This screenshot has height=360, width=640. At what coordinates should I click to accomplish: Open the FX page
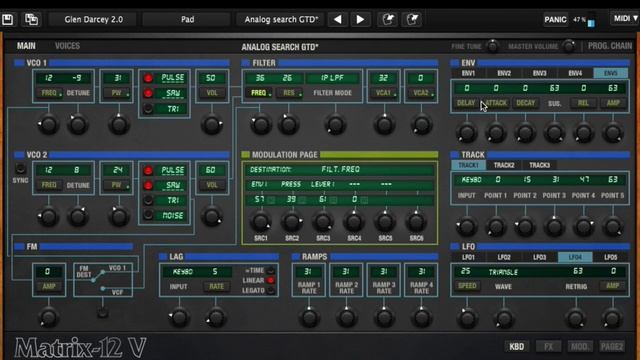click(x=548, y=347)
